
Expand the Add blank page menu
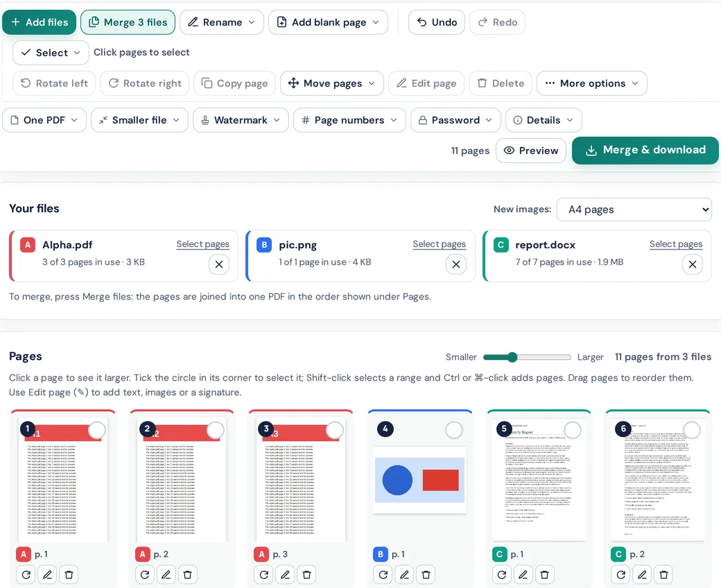pos(329,22)
